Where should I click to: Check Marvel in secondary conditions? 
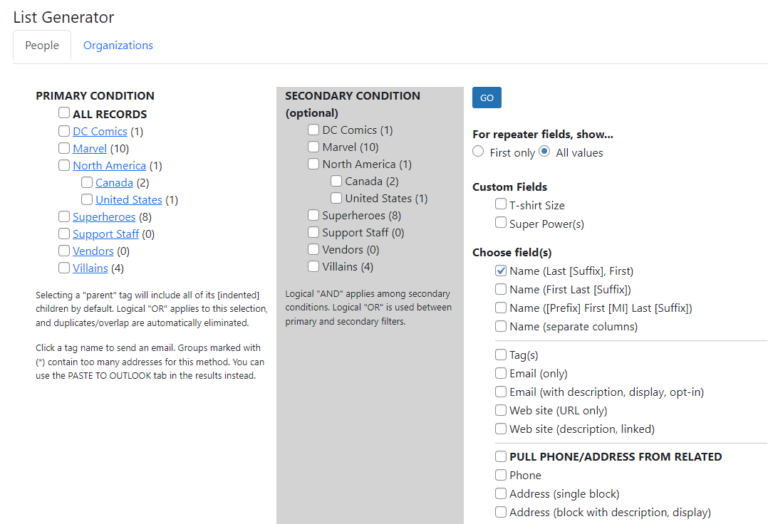pyautogui.click(x=314, y=147)
